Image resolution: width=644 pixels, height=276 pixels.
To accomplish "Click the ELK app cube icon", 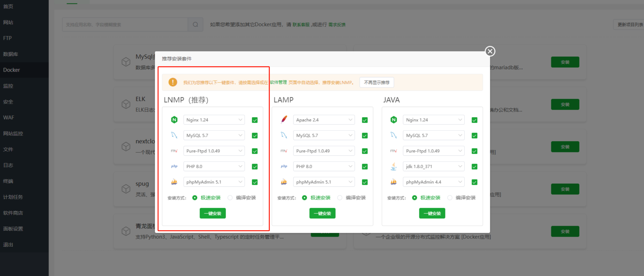I will click(x=126, y=104).
